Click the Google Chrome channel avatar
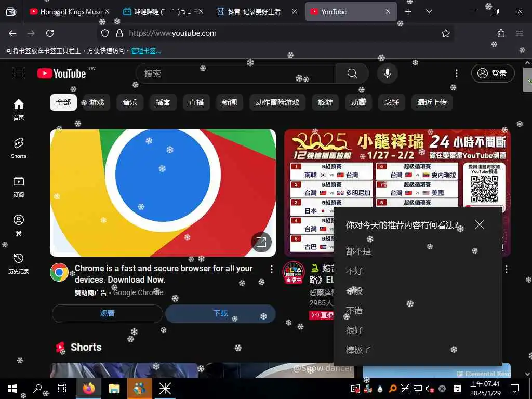 [59, 272]
